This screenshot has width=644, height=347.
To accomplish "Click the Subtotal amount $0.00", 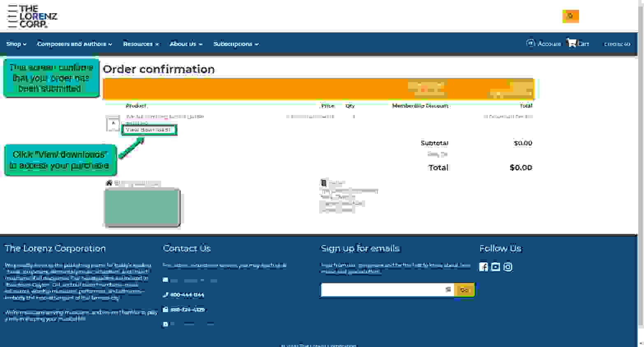I will tap(523, 143).
